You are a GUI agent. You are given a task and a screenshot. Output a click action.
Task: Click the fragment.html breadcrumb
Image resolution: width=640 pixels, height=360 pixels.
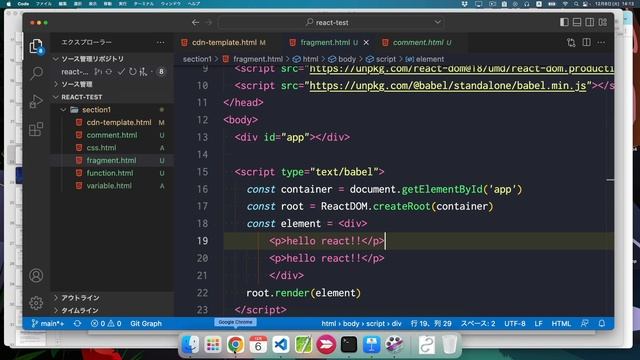[253, 59]
